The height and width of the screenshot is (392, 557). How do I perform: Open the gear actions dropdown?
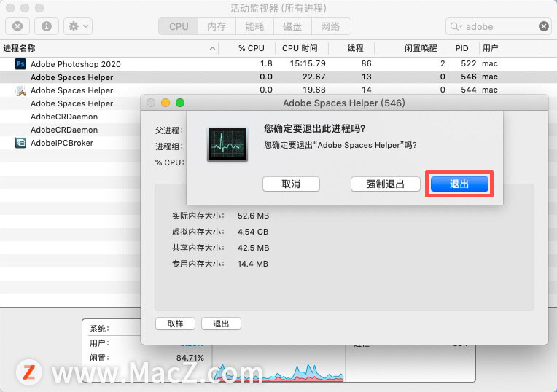78,26
